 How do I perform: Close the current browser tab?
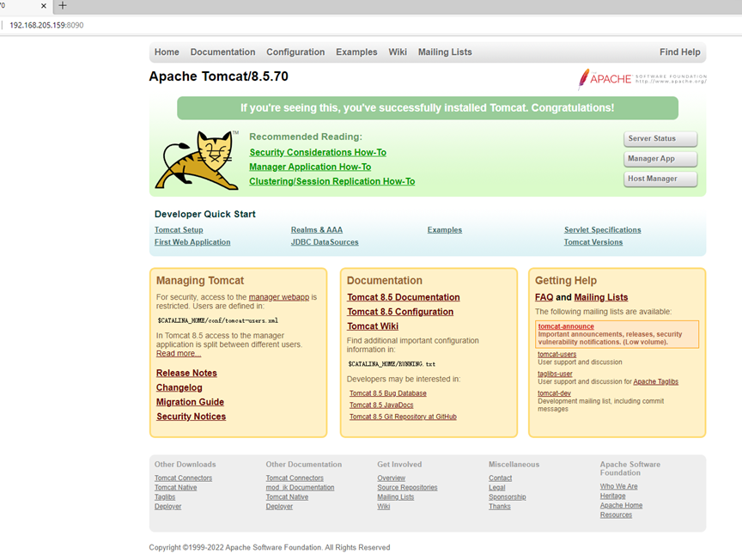pyautogui.click(x=44, y=6)
